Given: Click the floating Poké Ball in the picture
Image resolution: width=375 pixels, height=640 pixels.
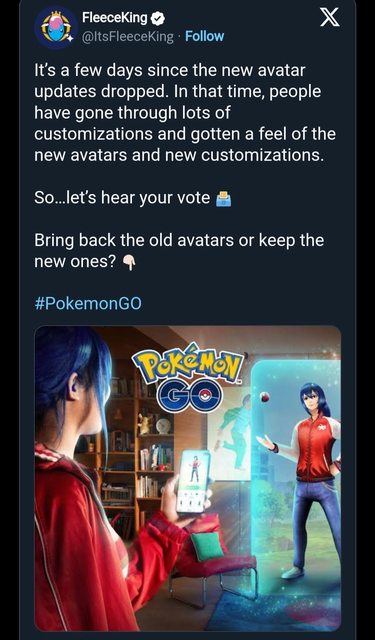Looking at the screenshot, I should click(x=265, y=396).
